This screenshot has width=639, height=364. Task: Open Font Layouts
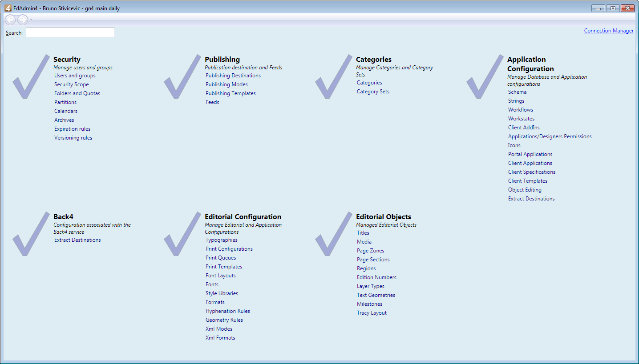pos(221,276)
